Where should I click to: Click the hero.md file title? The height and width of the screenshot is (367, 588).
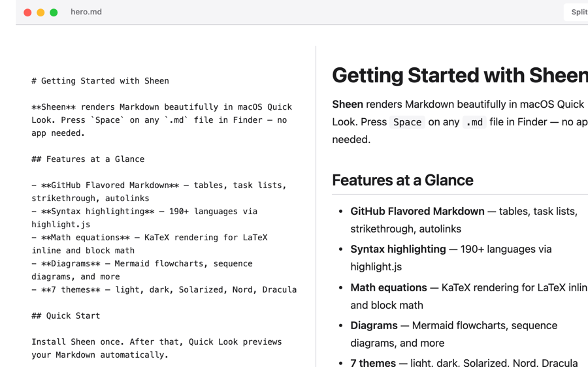[86, 12]
